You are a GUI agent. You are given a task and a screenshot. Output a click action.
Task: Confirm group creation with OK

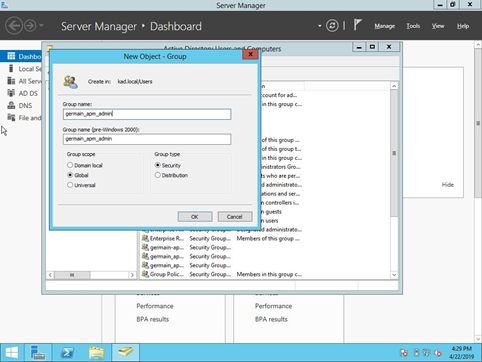tap(195, 217)
